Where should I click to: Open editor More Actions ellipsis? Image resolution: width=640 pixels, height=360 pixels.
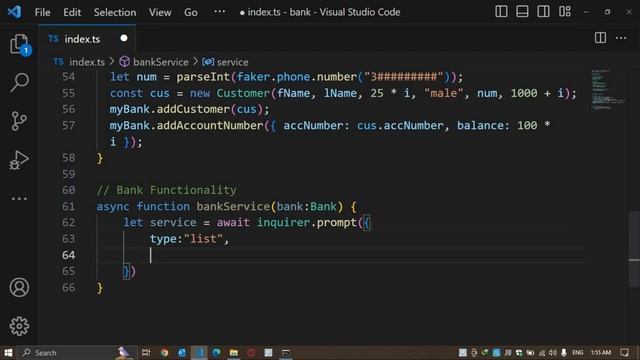click(621, 38)
